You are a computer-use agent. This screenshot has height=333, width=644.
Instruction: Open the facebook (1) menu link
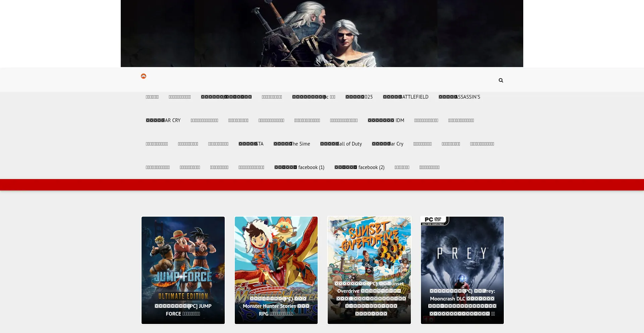coord(299,167)
